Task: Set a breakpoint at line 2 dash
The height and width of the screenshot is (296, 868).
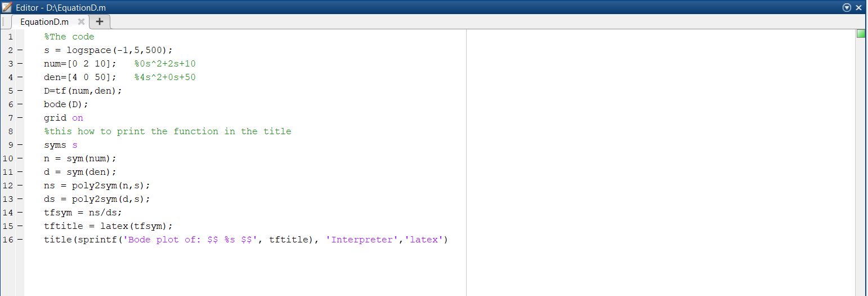Action: [x=20, y=50]
